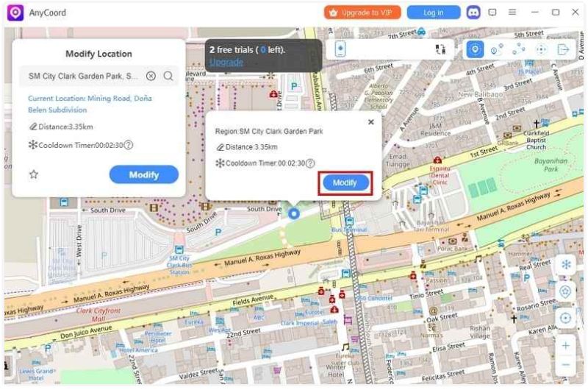Viewport: 588px width, 390px height.
Task: Open the hamburger menu in title bar
Action: [512, 13]
